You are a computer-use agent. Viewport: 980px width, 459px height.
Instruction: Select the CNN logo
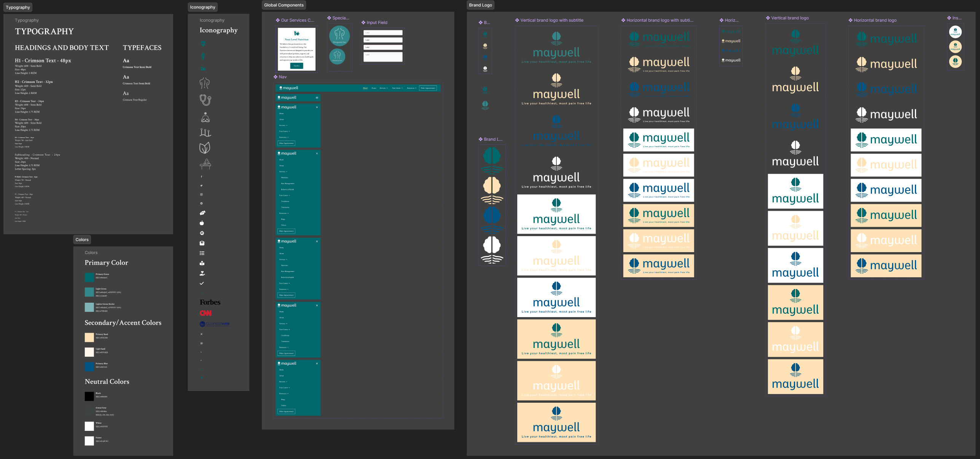click(x=206, y=313)
